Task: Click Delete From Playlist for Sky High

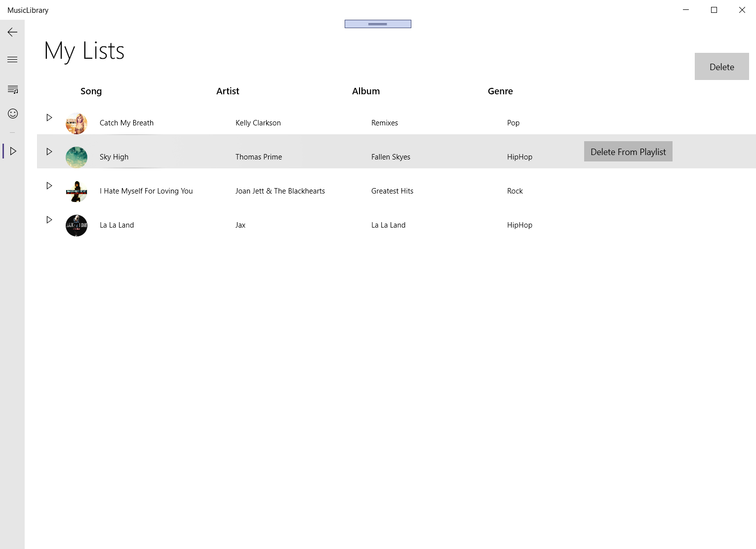Action: click(628, 152)
